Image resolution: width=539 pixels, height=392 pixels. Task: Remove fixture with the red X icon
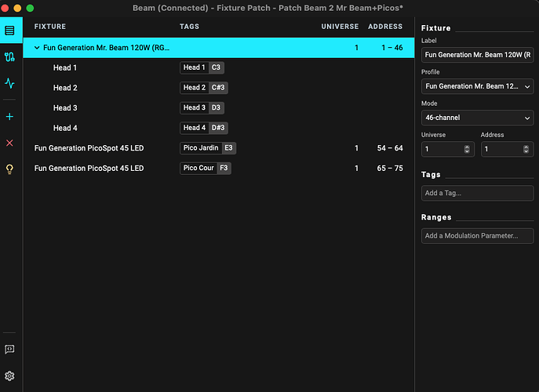[x=9, y=143]
